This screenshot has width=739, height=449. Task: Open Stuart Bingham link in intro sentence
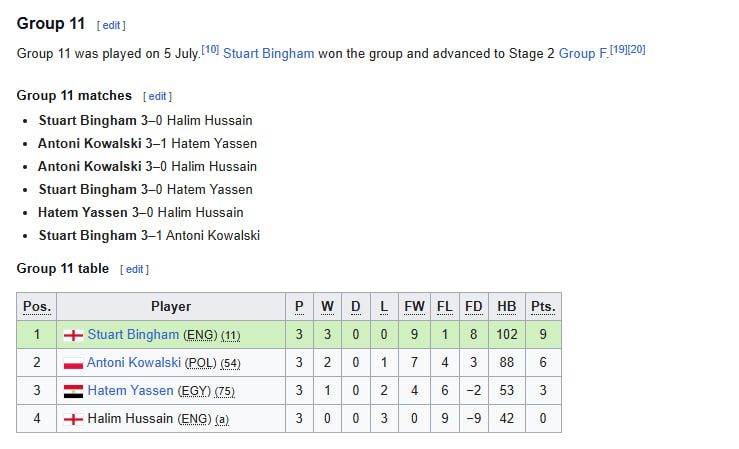coord(269,54)
